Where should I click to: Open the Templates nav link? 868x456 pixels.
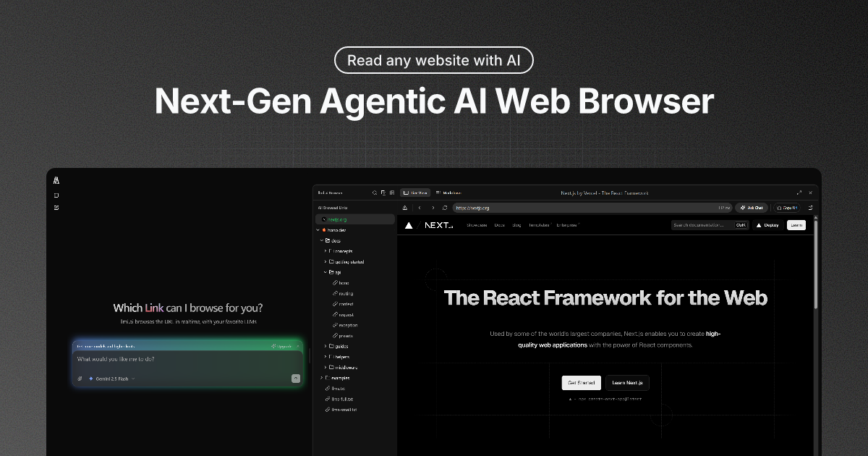[540, 225]
